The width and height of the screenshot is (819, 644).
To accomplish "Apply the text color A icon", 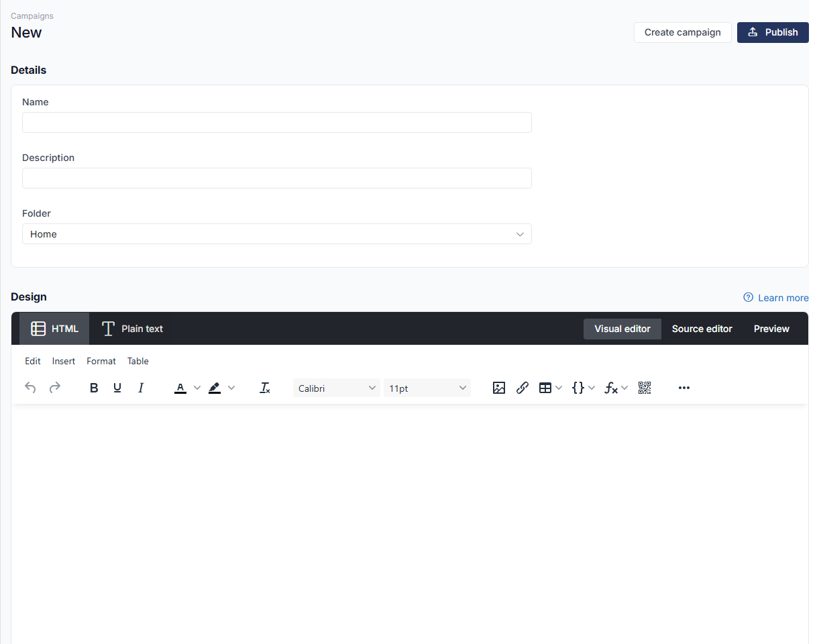I will (180, 388).
